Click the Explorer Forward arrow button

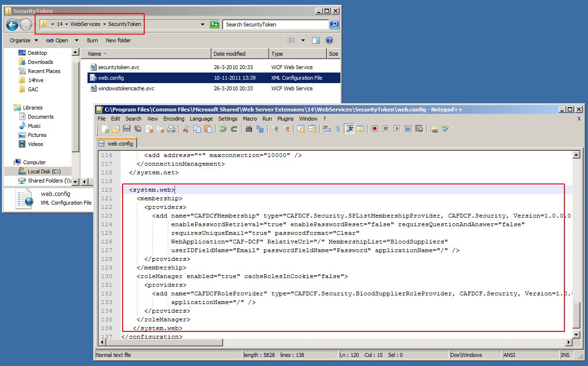tap(25, 24)
